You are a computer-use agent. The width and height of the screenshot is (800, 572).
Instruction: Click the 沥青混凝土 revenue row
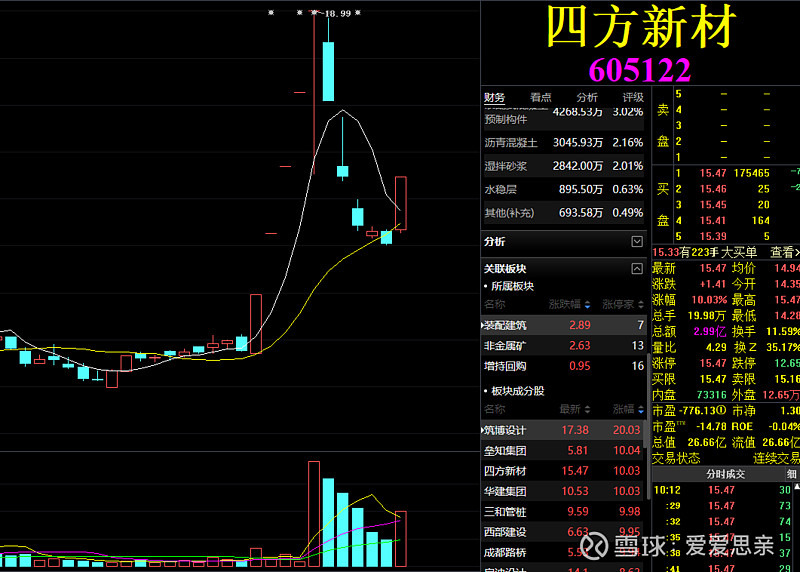[x=563, y=143]
